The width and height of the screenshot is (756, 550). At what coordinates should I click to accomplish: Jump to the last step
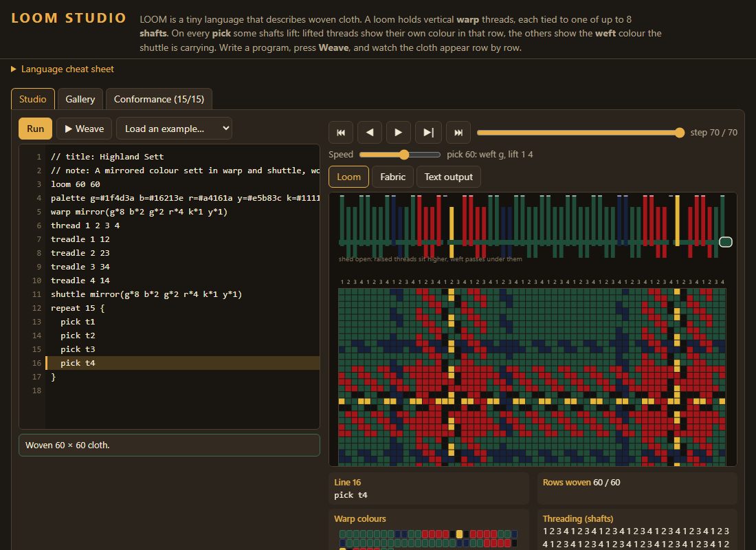(458, 132)
